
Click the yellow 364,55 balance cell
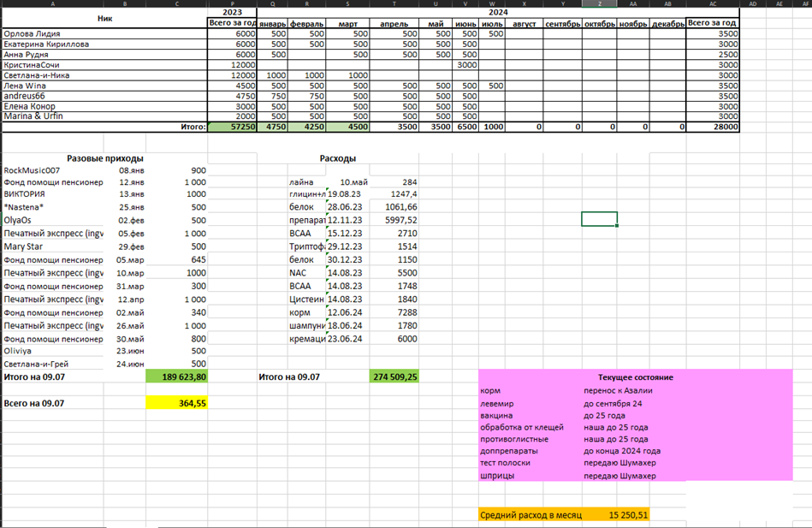click(177, 403)
